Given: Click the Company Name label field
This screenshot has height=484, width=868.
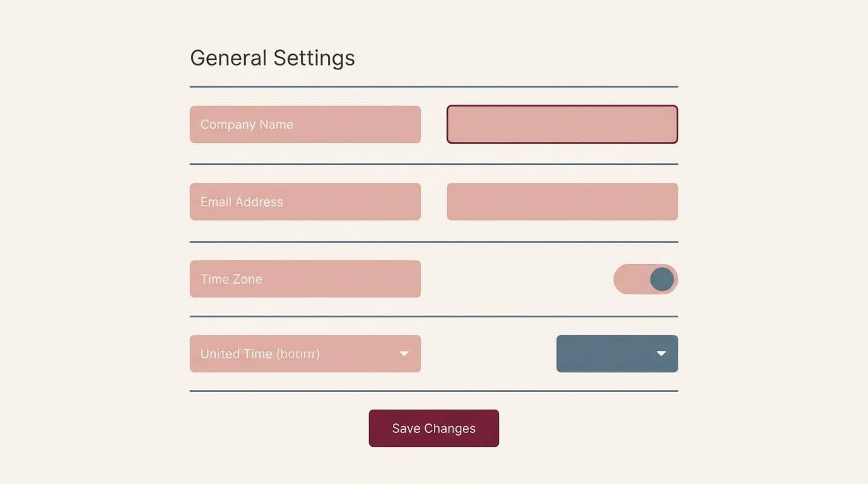Looking at the screenshot, I should pyautogui.click(x=305, y=124).
